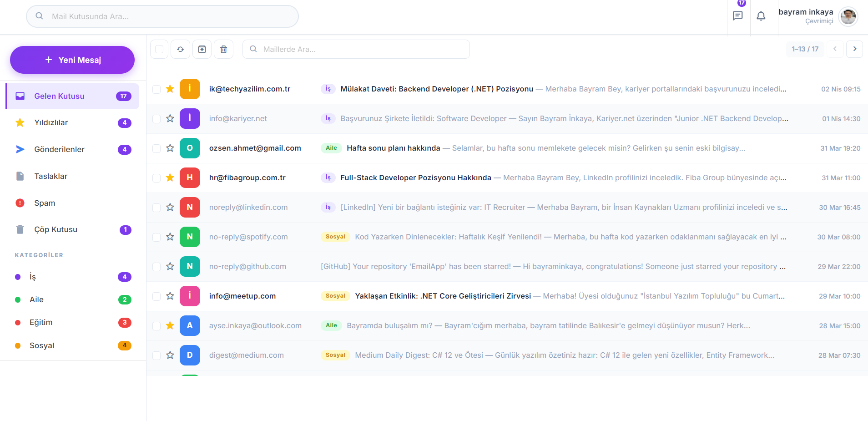Image resolution: width=868 pixels, height=421 pixels.
Task: Filter by Eğitim category
Action: point(73,322)
